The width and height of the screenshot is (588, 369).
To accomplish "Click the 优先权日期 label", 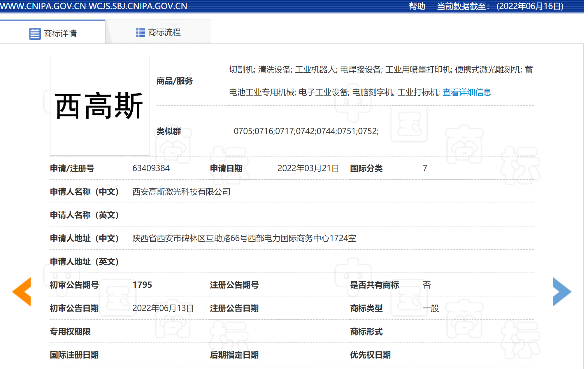I will click(370, 355).
